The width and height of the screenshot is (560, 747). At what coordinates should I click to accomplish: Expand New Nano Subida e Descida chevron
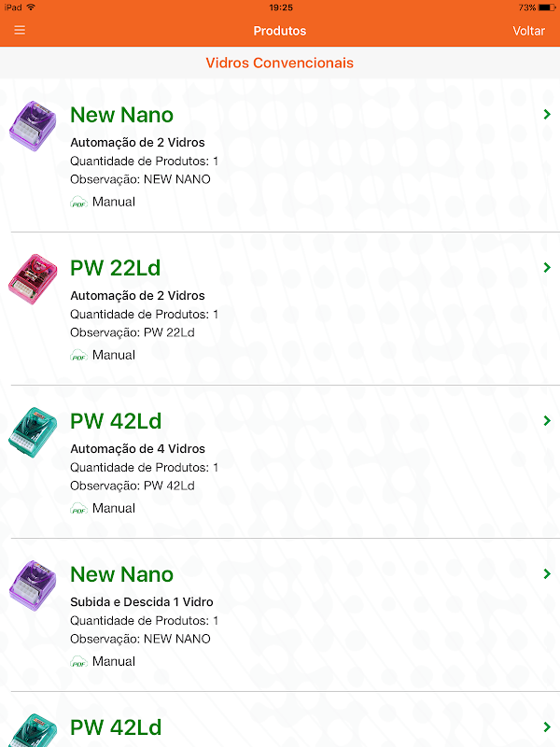[x=547, y=574]
